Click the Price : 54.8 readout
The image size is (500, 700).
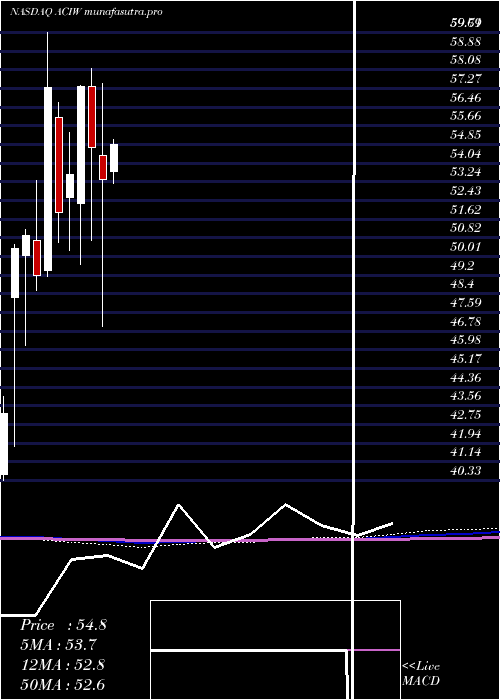tap(63, 625)
